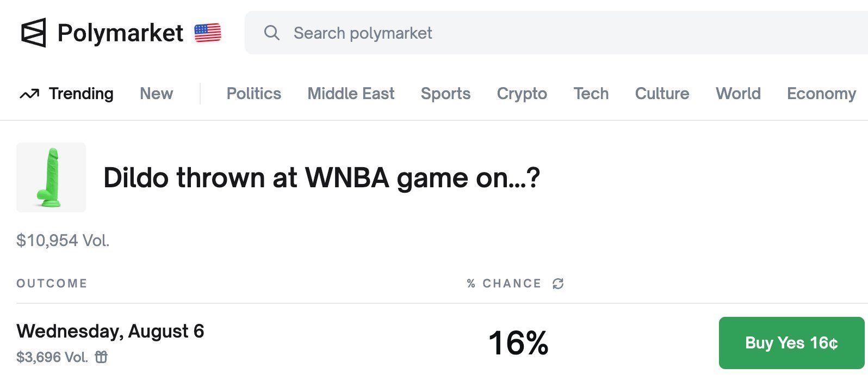
Task: Open the Wednesday, August 6 outcome
Action: pos(110,331)
